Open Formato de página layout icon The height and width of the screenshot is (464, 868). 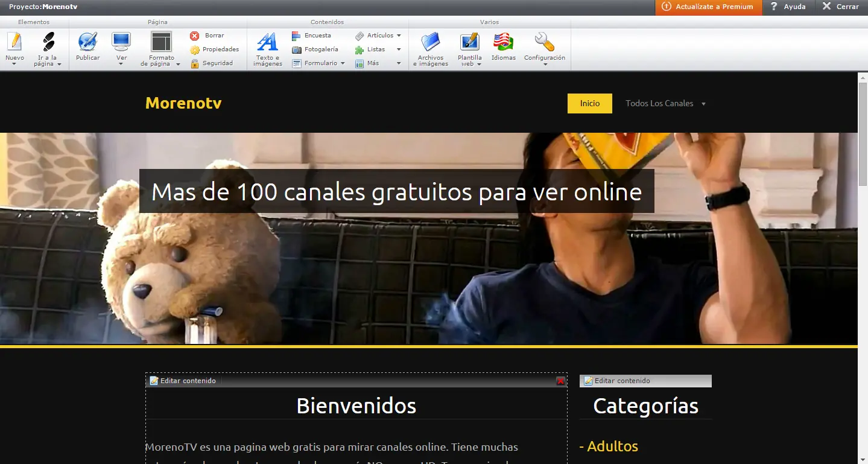(161, 42)
